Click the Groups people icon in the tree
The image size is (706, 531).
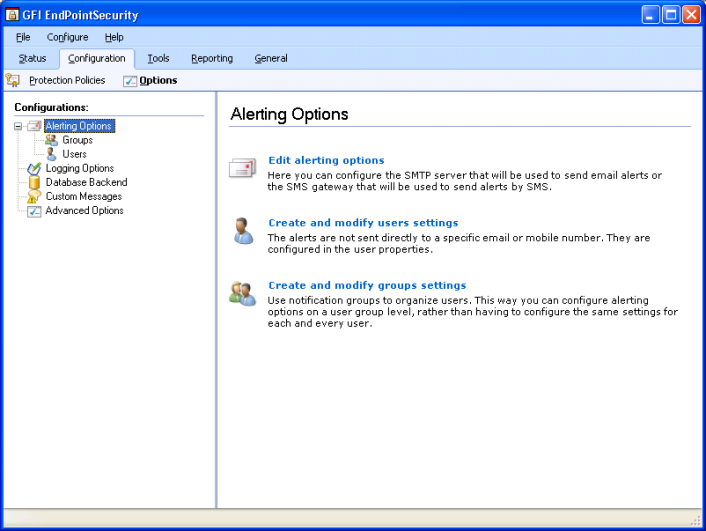click(52, 140)
